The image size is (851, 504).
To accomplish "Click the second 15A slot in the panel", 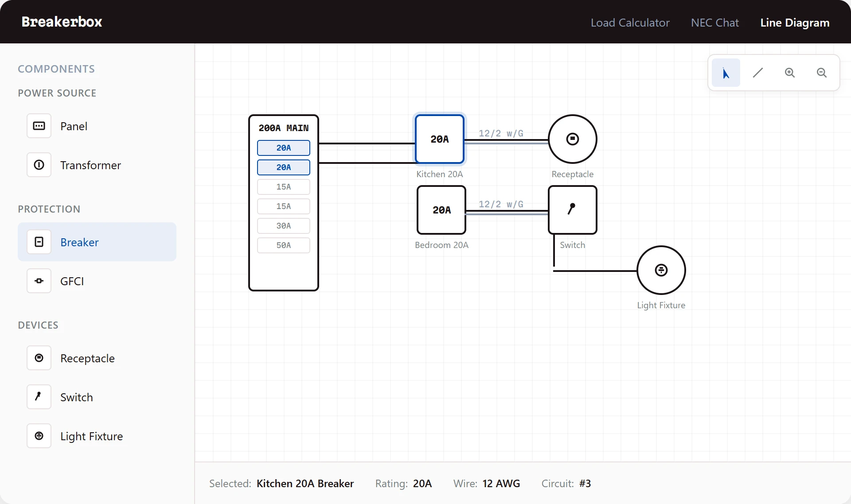I will pos(284,206).
